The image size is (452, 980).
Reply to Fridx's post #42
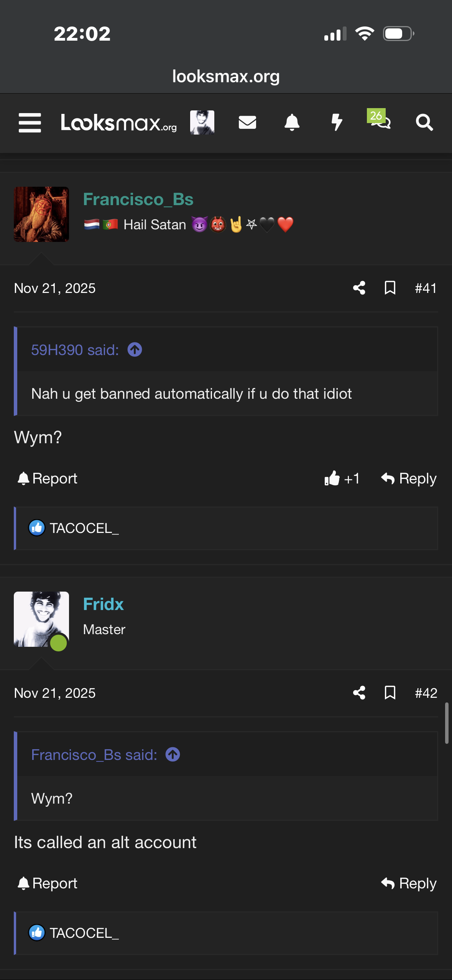pos(409,883)
